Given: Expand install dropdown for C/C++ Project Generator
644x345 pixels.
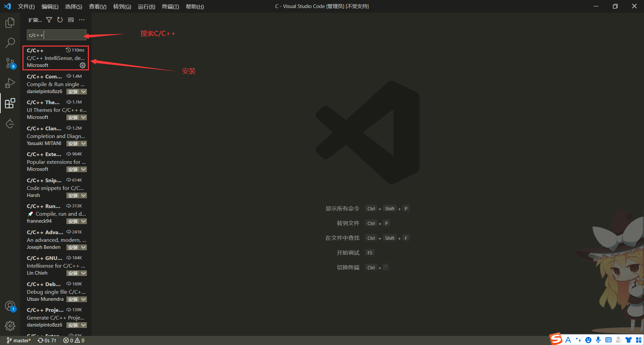Looking at the screenshot, I should click(84, 325).
